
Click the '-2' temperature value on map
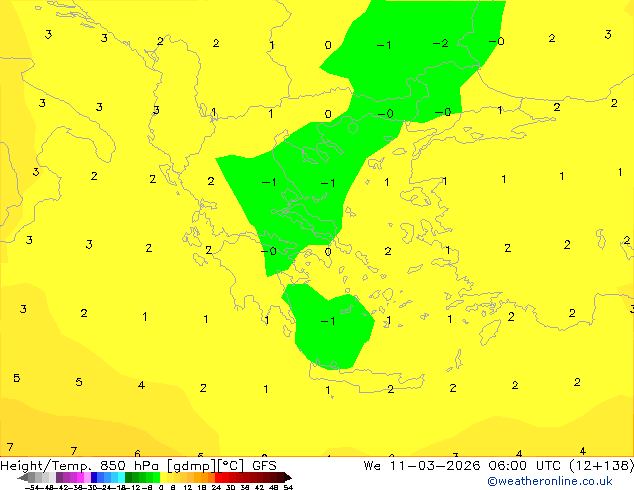440,43
